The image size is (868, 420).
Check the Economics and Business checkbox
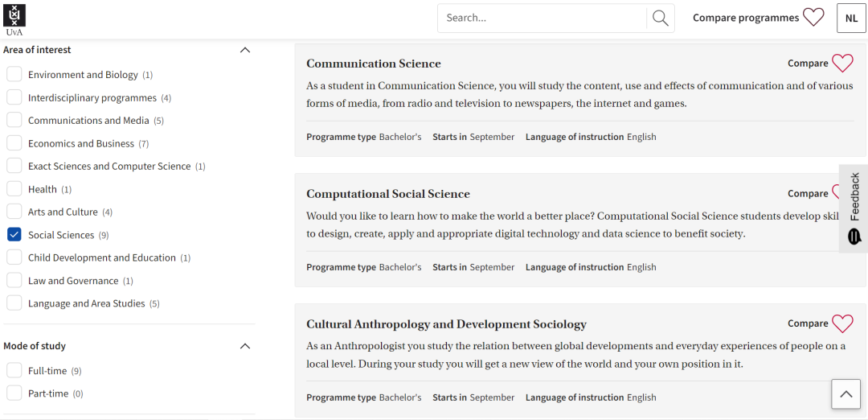coord(14,143)
